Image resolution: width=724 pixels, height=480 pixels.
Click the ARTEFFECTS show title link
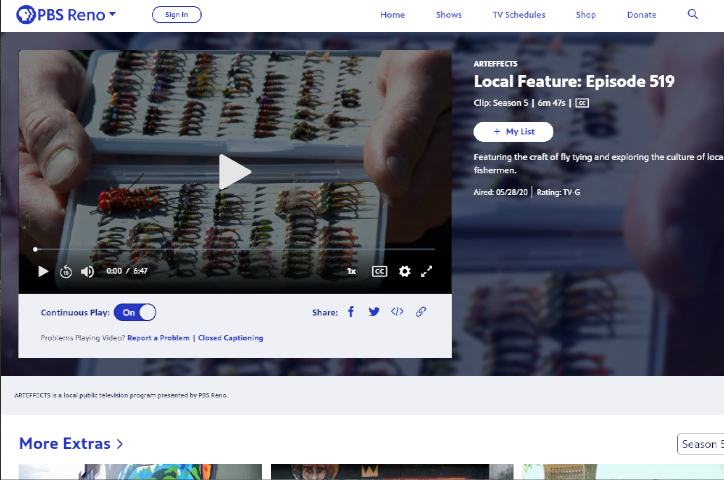pos(495,64)
